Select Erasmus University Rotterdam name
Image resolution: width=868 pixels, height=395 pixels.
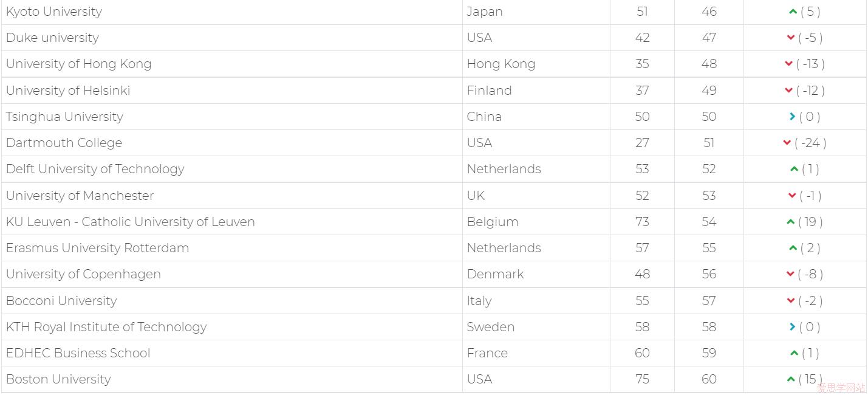[97, 248]
